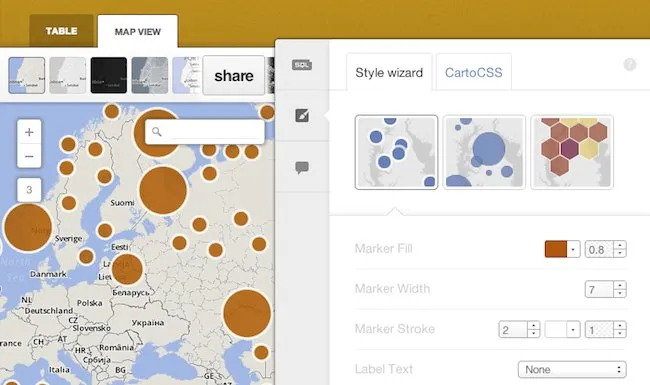The height and width of the screenshot is (385, 650).
Task: Click the Marker Width label
Action: tap(392, 288)
